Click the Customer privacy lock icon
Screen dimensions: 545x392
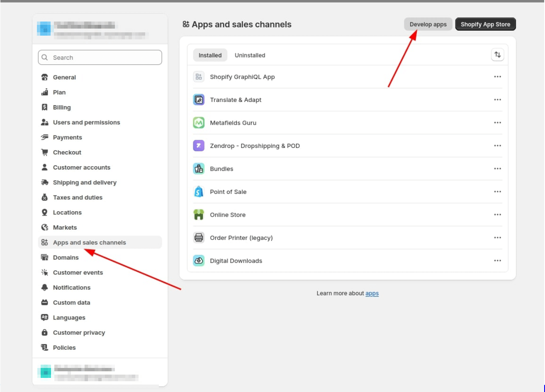[45, 333]
